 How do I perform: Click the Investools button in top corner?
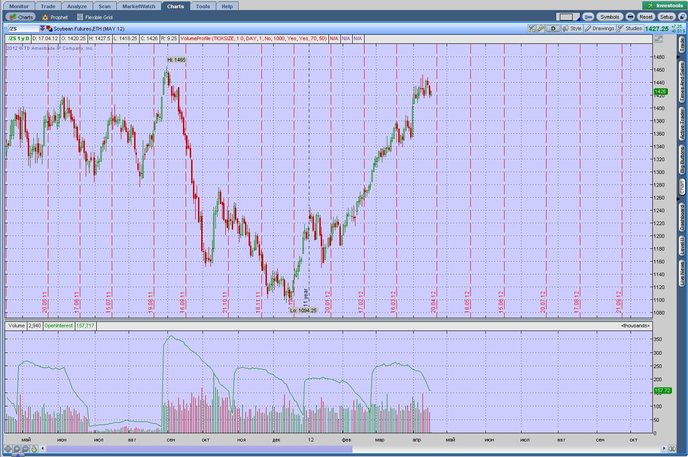665,6
